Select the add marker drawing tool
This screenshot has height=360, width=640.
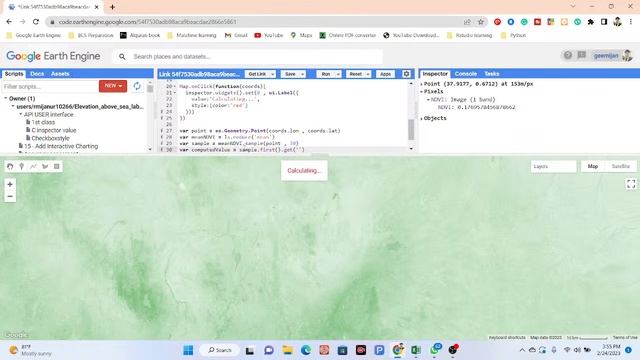(22, 167)
